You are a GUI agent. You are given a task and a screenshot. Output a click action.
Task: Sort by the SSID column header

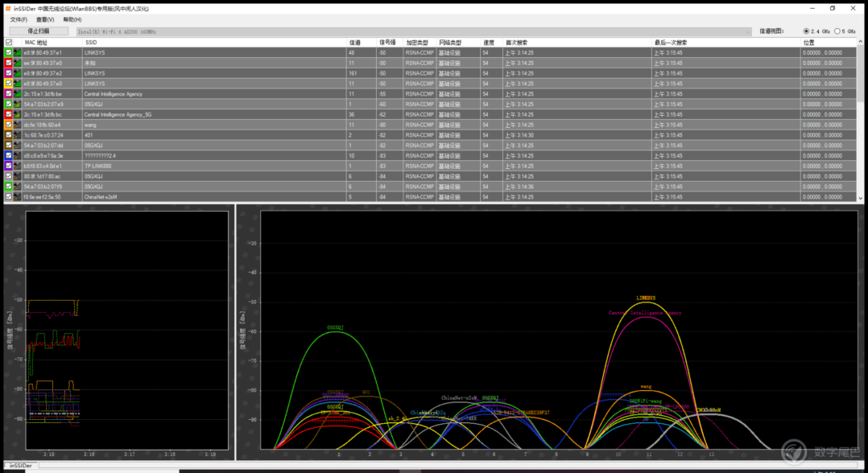tap(214, 43)
